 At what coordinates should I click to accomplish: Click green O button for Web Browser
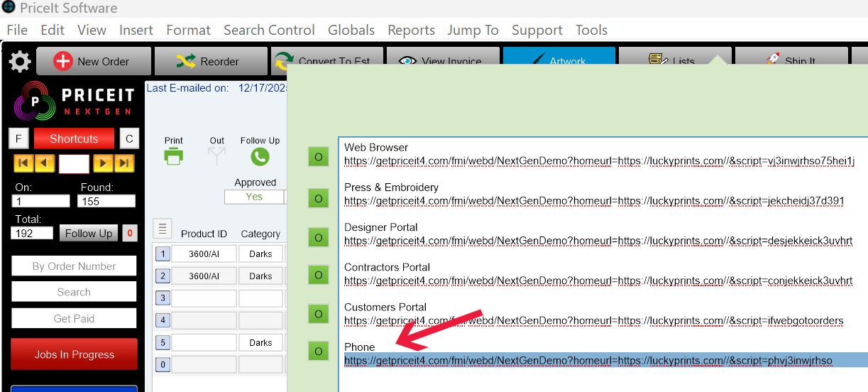pos(318,157)
